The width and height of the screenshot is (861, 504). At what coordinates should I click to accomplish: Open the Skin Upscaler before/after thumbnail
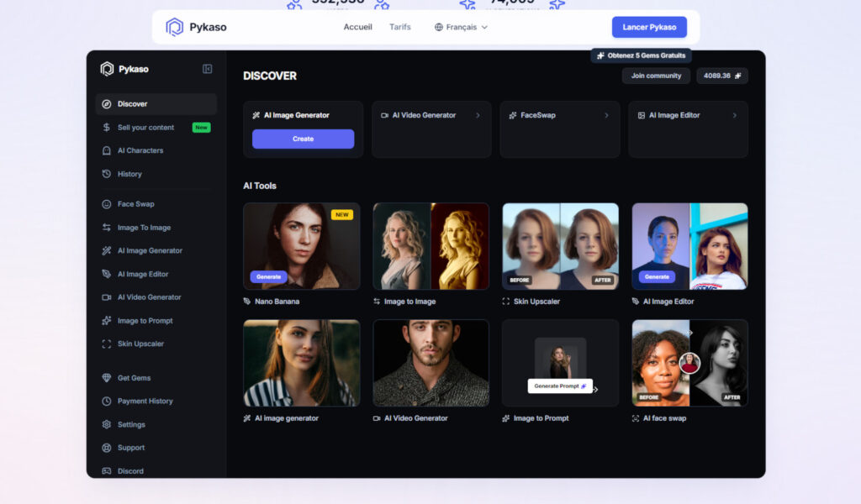[x=561, y=246]
